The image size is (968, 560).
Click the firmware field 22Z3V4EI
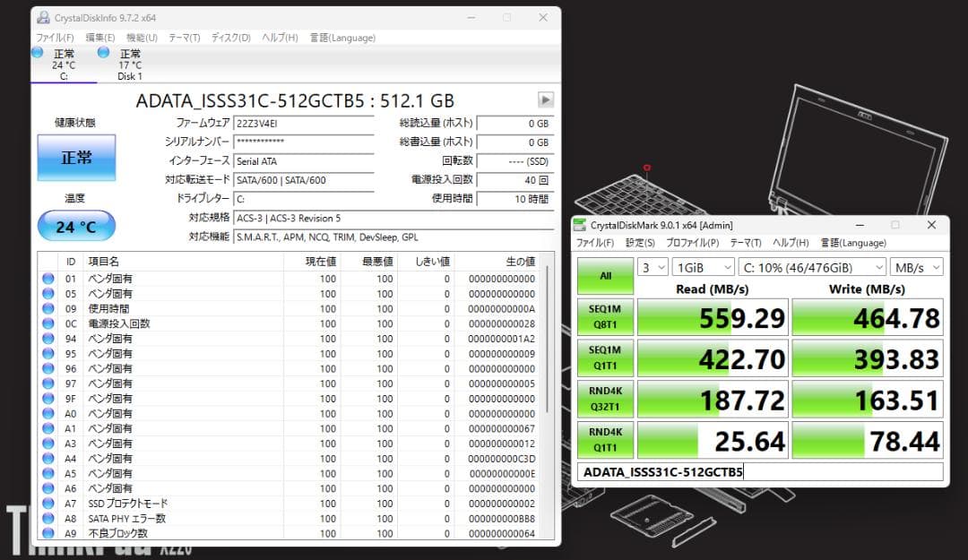(304, 124)
